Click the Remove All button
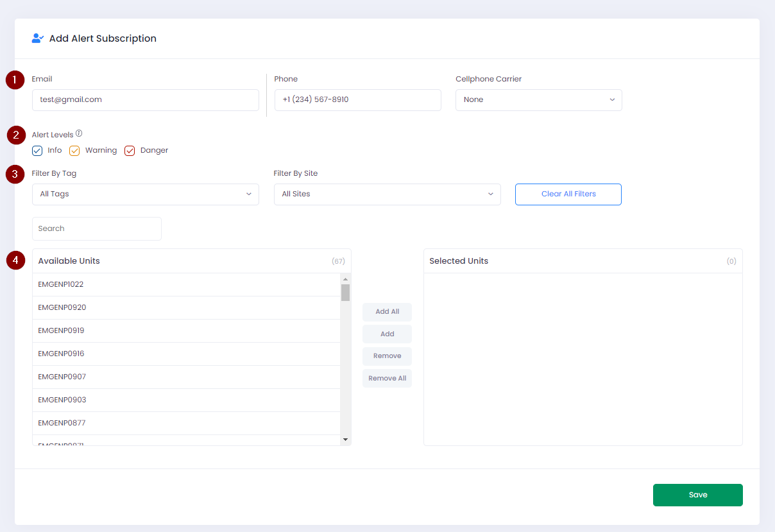This screenshot has height=532, width=775. (x=387, y=379)
